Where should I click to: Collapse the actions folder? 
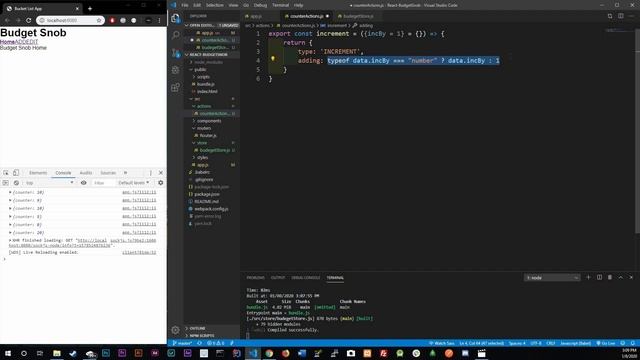coord(204,106)
